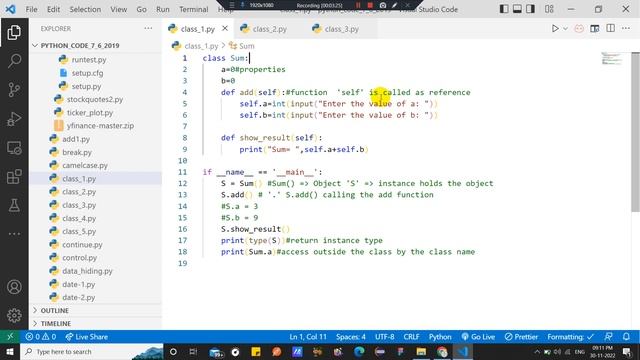Click Ln 1, Col 11 to go to line
This screenshot has height=360, width=640.
click(308, 337)
